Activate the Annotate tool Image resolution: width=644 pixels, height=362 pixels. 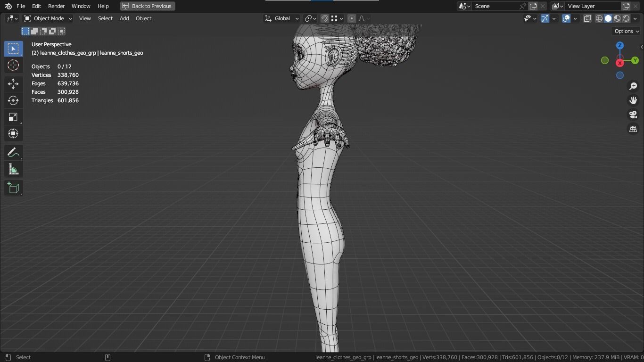(x=13, y=152)
